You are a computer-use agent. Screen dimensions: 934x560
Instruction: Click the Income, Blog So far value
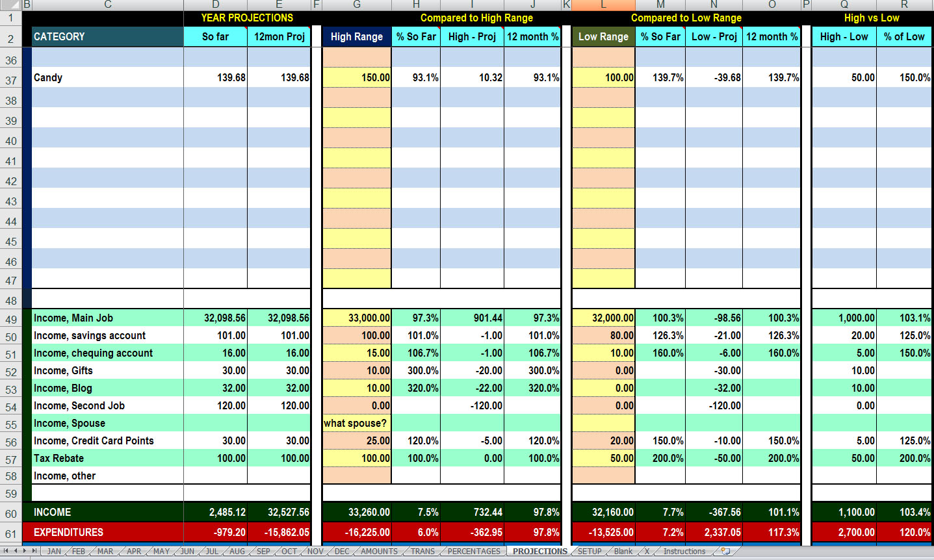[215, 388]
